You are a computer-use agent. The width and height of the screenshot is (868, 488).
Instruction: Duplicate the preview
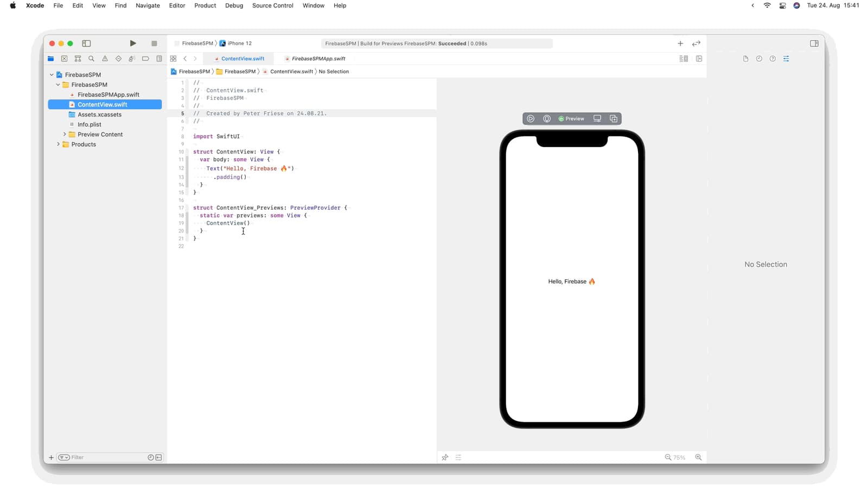[x=614, y=119]
